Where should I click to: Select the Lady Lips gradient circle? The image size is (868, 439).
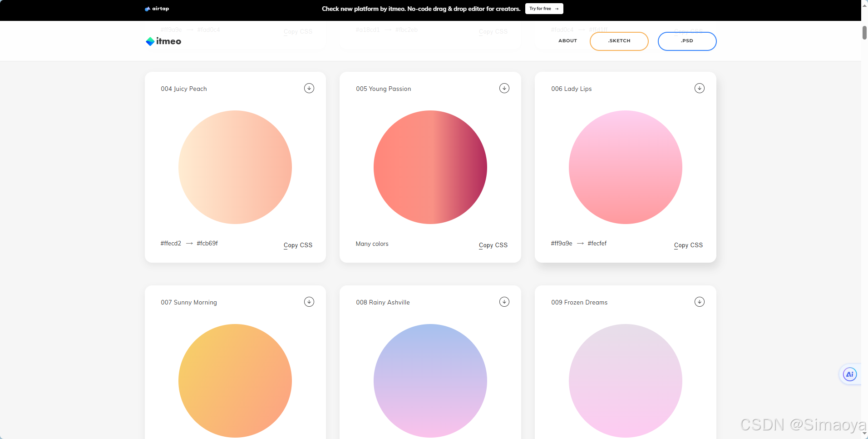[x=626, y=167]
